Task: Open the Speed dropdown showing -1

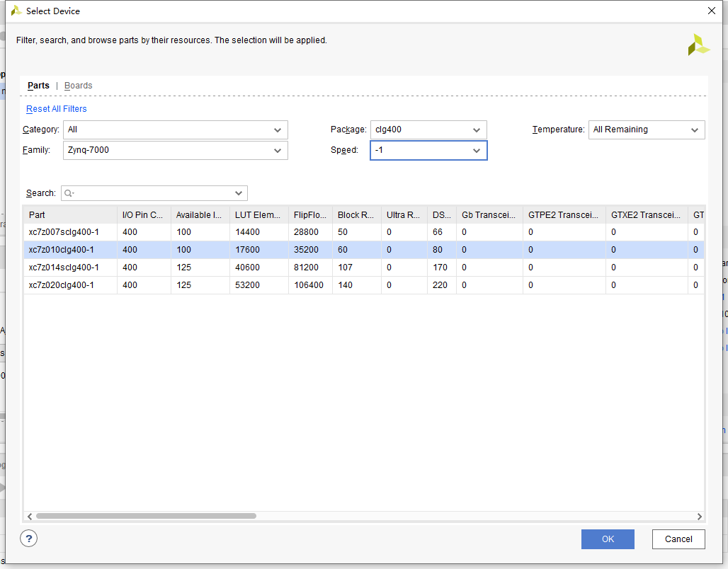Action: 428,150
